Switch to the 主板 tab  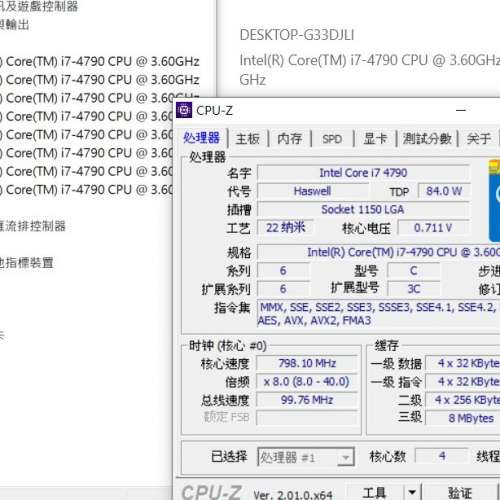(248, 139)
